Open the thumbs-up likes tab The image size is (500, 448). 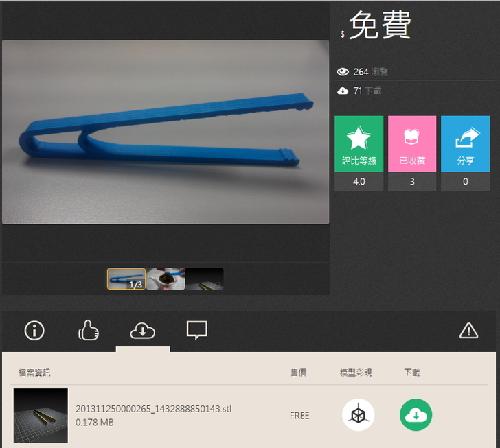[89, 331]
